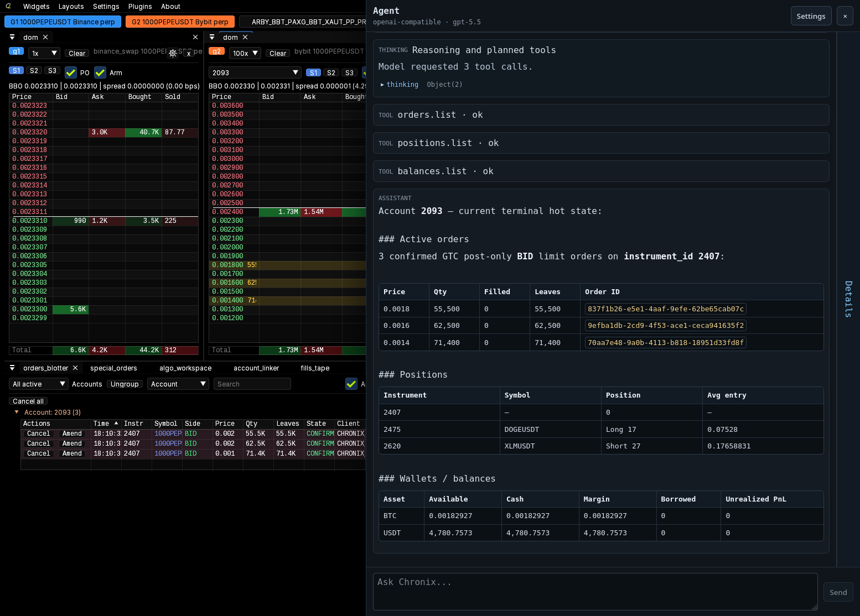The height and width of the screenshot is (616, 860).
Task: Switch to ARBY_BBT_PAXG_BBT_XAUT tab
Action: point(303,22)
